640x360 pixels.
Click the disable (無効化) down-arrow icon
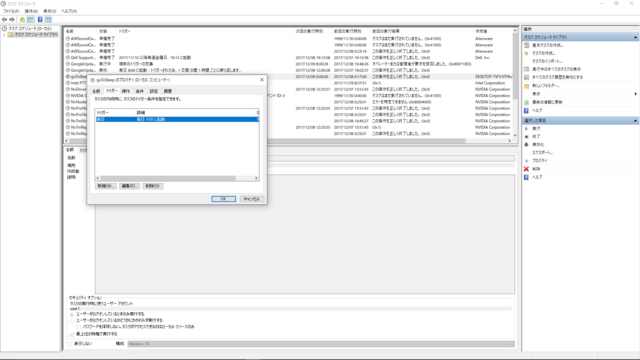tap(527, 144)
